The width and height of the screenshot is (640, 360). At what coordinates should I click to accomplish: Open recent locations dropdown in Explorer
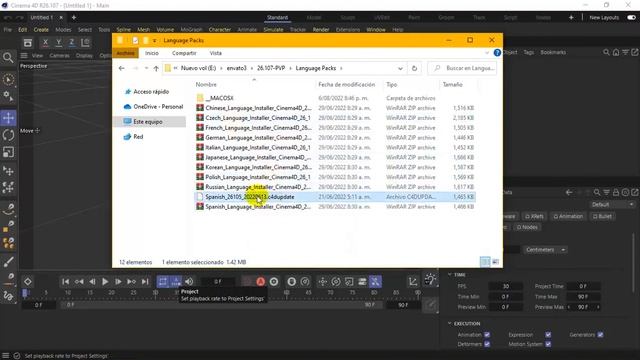pyautogui.click(x=147, y=69)
